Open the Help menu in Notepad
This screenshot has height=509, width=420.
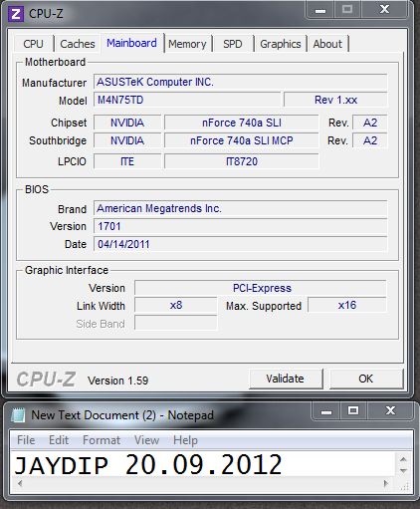coord(185,440)
